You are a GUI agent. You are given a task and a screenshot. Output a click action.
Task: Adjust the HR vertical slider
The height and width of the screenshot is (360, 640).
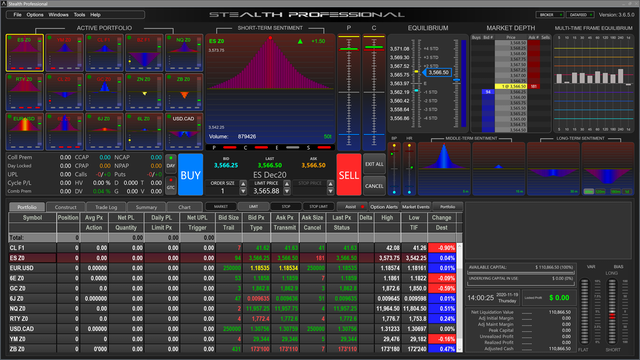pyautogui.click(x=409, y=168)
